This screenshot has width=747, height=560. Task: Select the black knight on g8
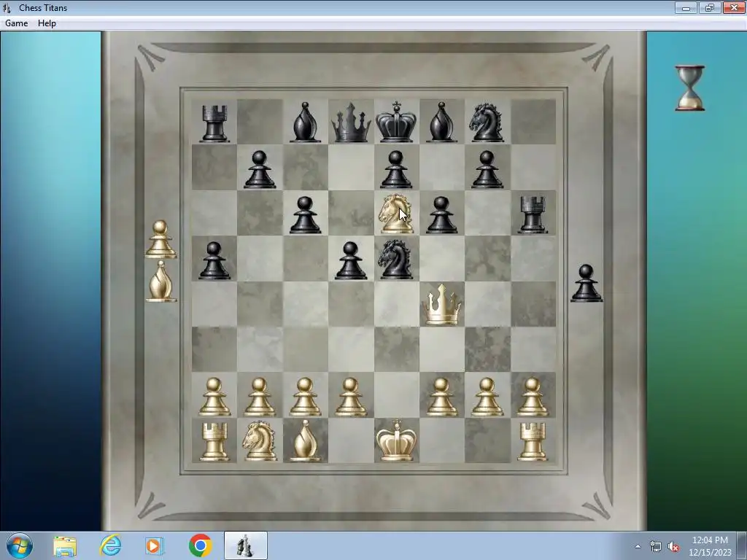tap(487, 122)
